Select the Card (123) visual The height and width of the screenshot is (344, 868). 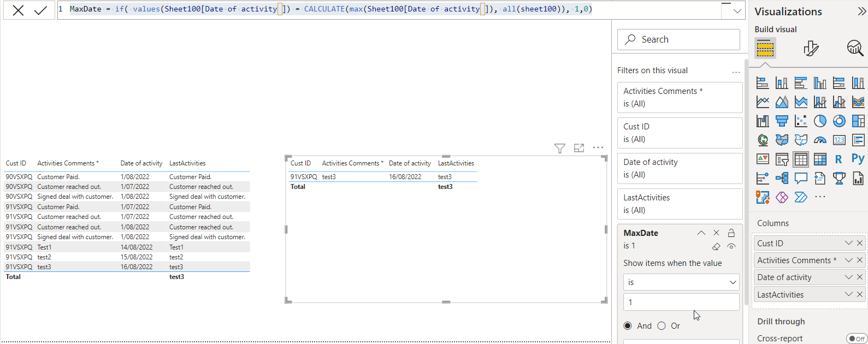click(x=839, y=140)
